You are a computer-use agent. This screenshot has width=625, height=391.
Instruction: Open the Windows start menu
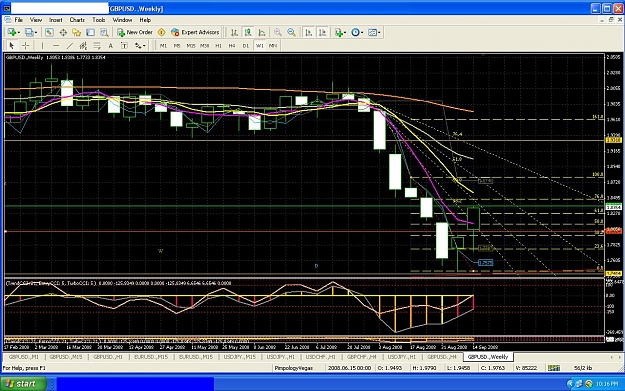[x=23, y=384]
